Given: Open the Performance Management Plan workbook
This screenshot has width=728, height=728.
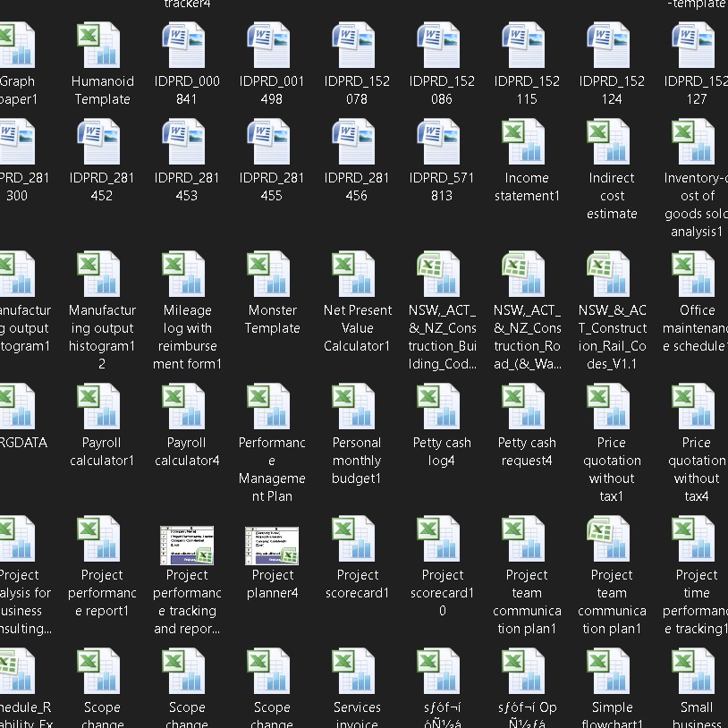Looking at the screenshot, I should pyautogui.click(x=271, y=408).
